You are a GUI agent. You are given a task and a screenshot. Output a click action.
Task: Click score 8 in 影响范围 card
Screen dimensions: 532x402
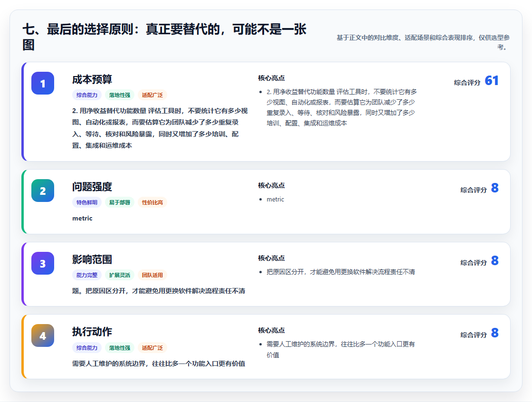[x=495, y=260]
